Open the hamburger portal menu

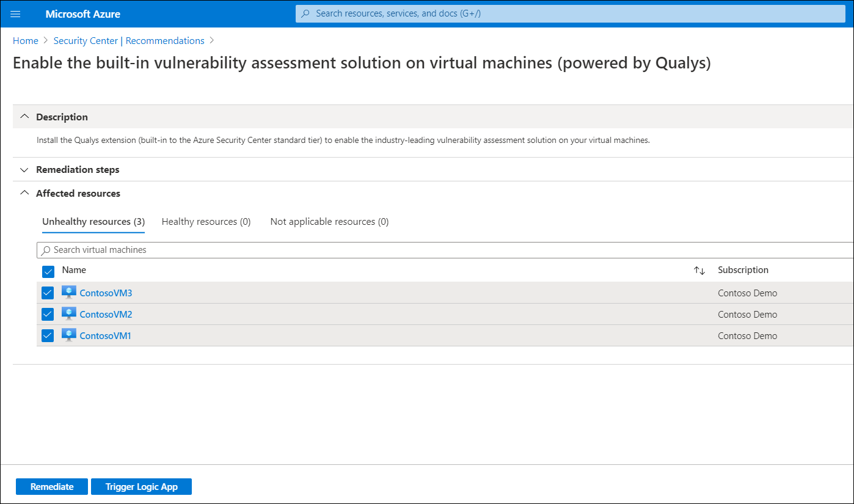15,13
